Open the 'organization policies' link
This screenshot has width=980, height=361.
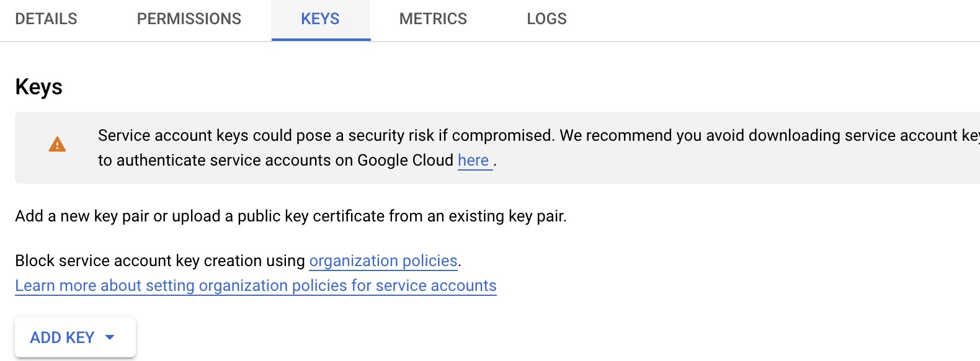pyautogui.click(x=383, y=261)
